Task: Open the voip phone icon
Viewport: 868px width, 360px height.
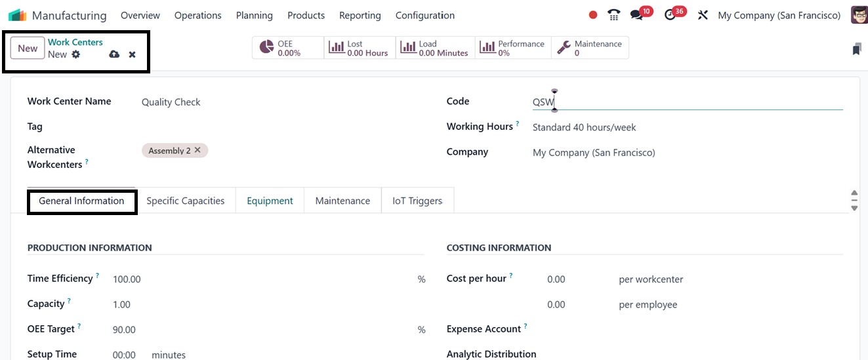Action: [x=613, y=15]
